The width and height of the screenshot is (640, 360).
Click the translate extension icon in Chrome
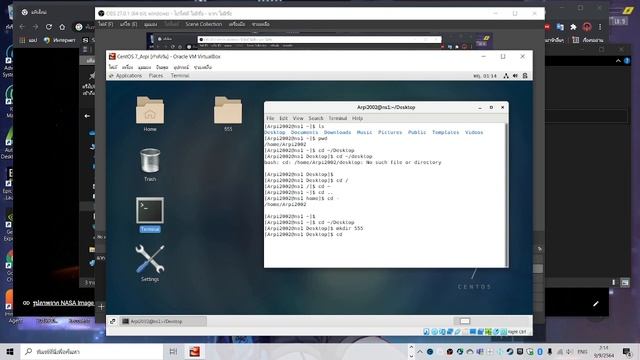click(x=560, y=27)
